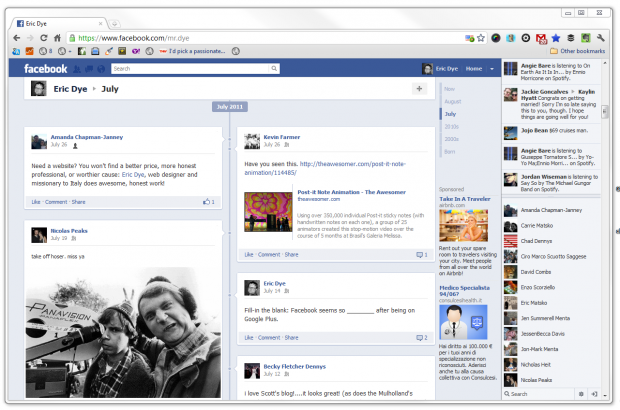Click the like thumb count on Amanda's post
This screenshot has height=410, width=620.
coord(209,202)
